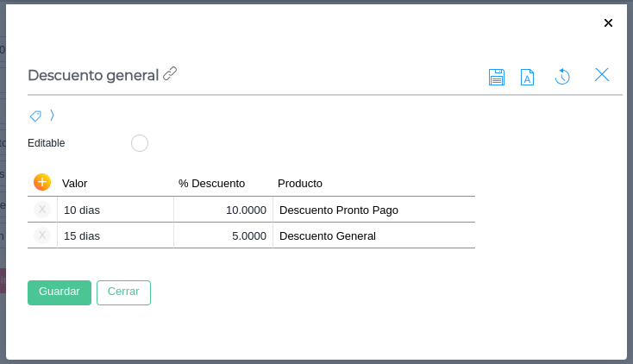Click the document translate icon
633x364 pixels.
tap(528, 77)
